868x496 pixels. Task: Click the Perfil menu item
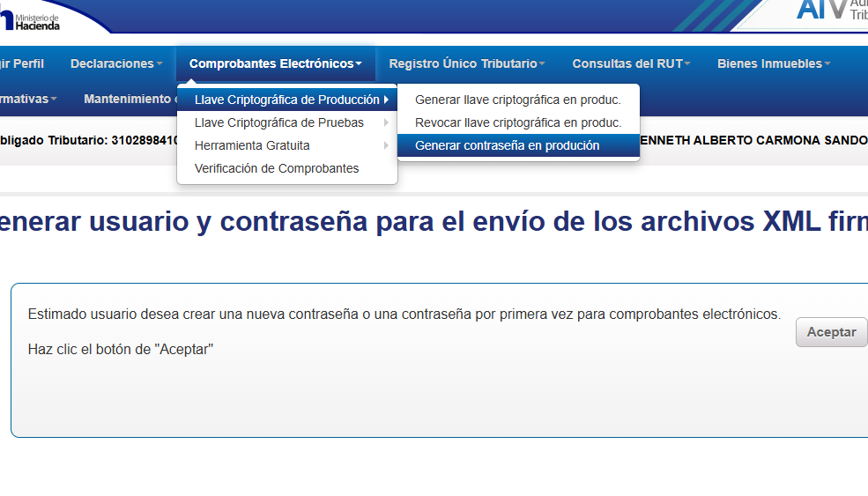[22, 63]
